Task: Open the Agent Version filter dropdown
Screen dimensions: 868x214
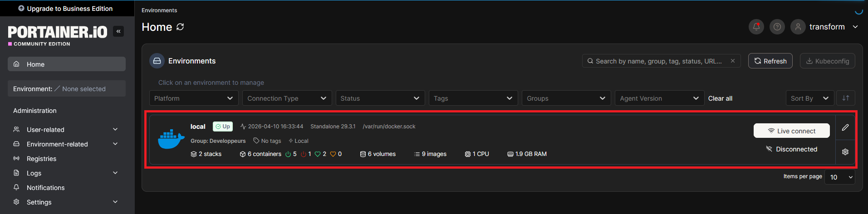Action: coord(659,98)
